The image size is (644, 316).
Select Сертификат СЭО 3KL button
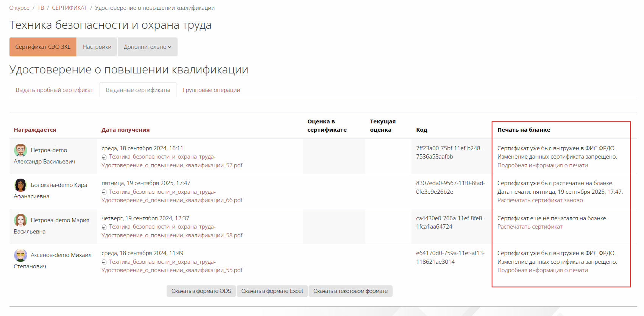pyautogui.click(x=43, y=47)
